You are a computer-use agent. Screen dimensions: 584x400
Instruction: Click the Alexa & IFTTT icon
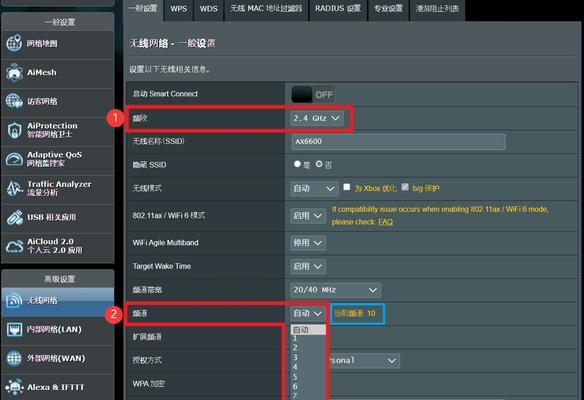click(14, 387)
